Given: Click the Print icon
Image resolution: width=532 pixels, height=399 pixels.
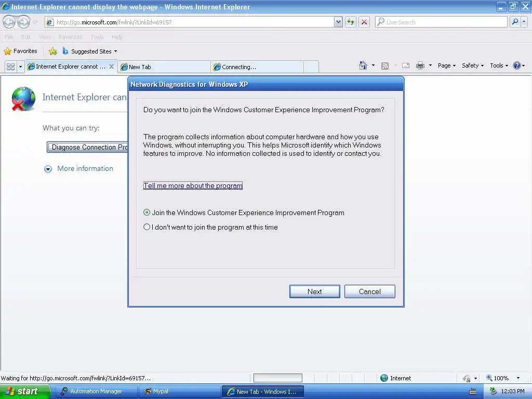Looking at the screenshot, I should click(420, 65).
